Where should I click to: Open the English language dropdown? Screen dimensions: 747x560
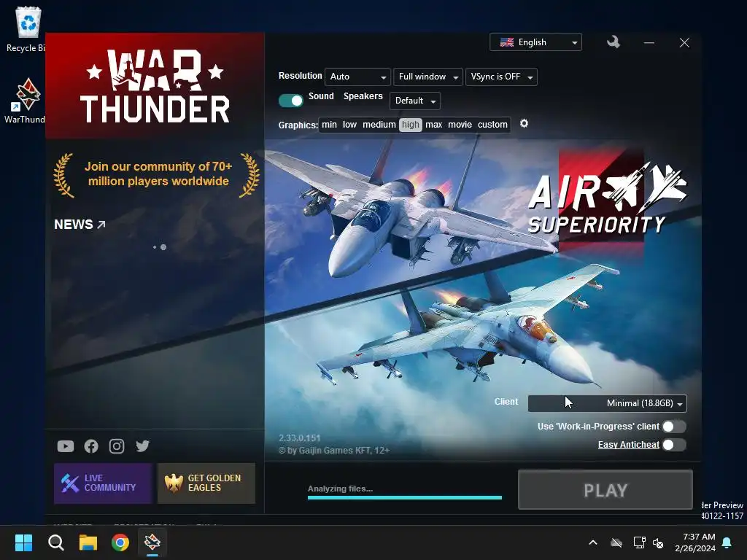535,42
